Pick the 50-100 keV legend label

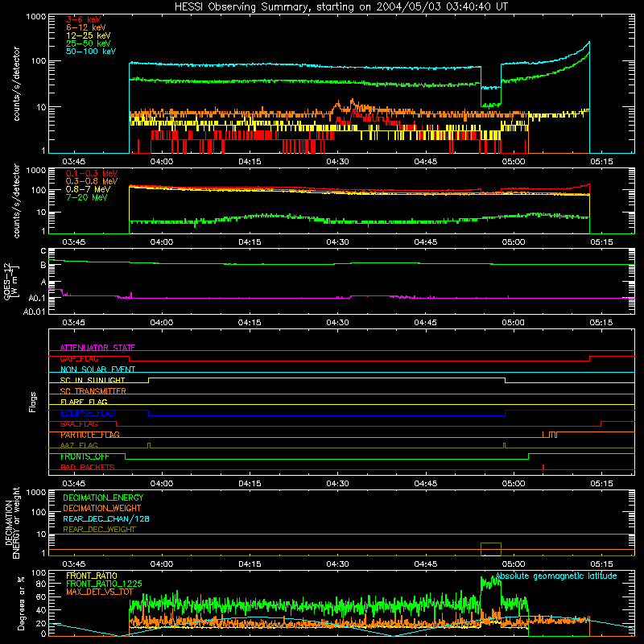coord(91,52)
